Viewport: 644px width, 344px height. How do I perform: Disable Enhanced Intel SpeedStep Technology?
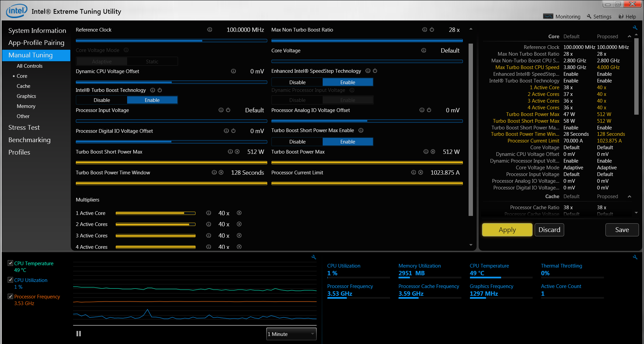(x=297, y=82)
